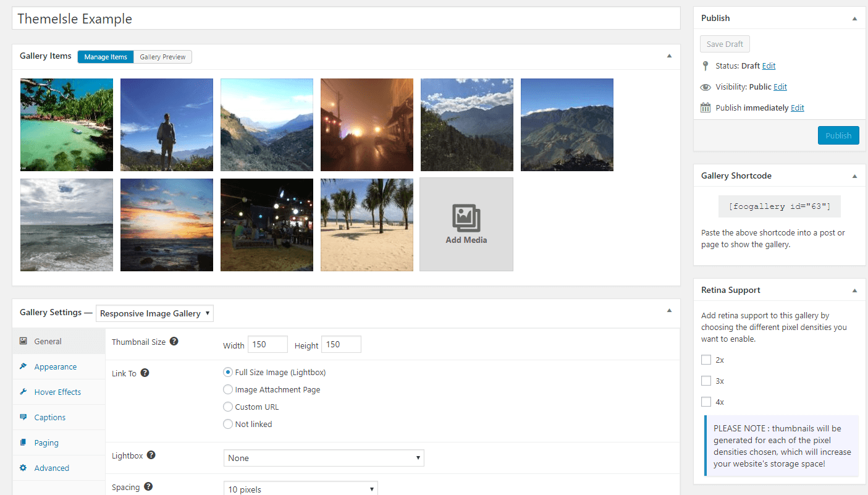This screenshot has width=868, height=495.
Task: Select the night market lights thumbnail
Action: [267, 225]
